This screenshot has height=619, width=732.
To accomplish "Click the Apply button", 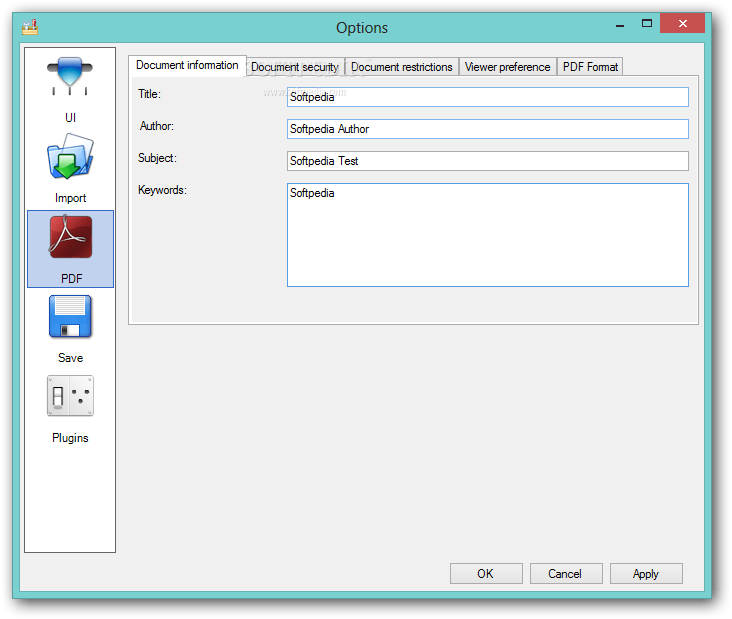I will 646,573.
